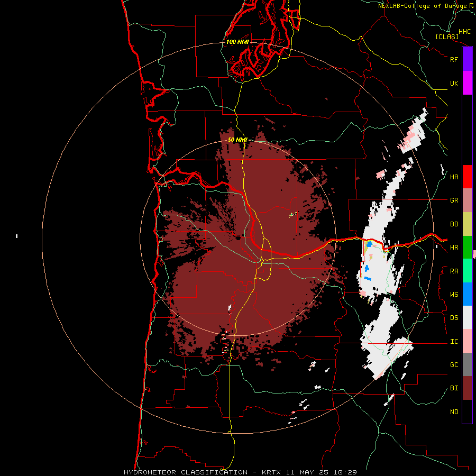
Task: Select the gray GC legend swatch
Action: point(467,364)
